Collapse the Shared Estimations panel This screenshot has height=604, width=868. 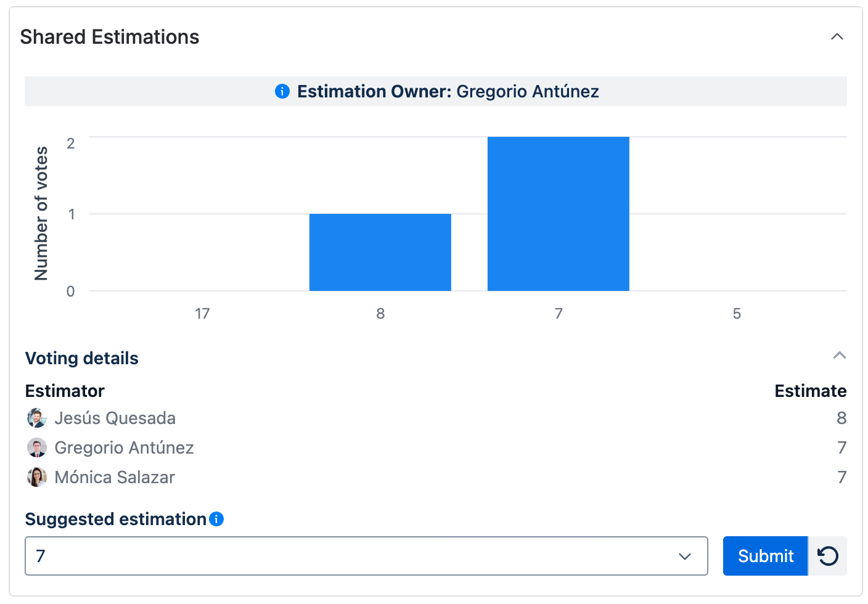(837, 36)
